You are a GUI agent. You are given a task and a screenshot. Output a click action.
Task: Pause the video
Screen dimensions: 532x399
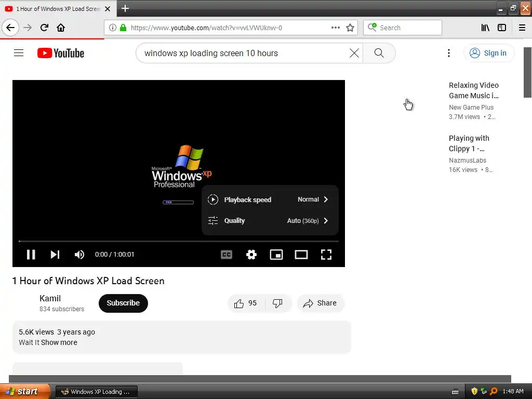pyautogui.click(x=31, y=255)
